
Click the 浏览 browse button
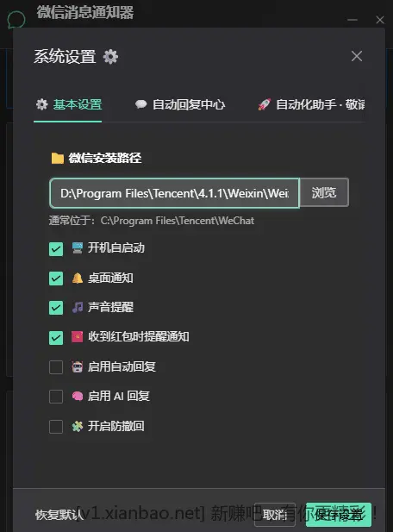[x=324, y=193]
